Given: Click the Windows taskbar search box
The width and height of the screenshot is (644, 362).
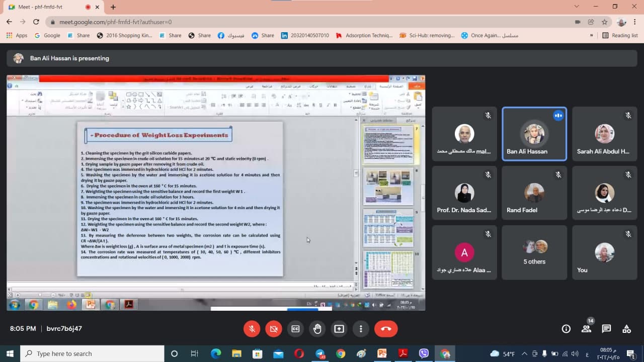Looking at the screenshot, I should (x=92, y=353).
